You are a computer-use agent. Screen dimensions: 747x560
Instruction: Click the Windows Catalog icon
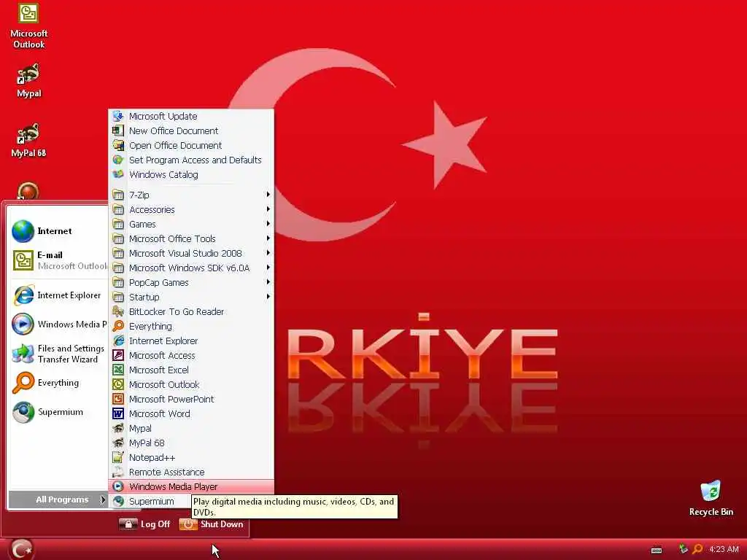(x=118, y=174)
